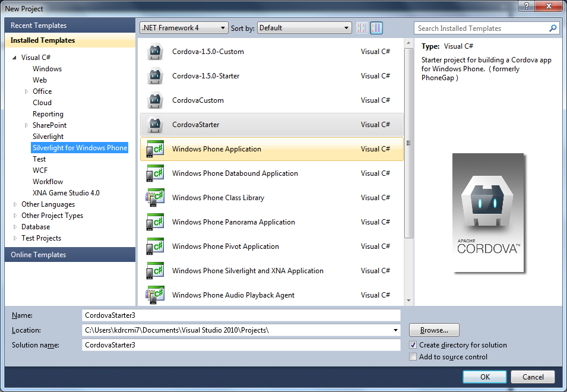
Task: Click the search magnifier icon
Action: [x=553, y=28]
